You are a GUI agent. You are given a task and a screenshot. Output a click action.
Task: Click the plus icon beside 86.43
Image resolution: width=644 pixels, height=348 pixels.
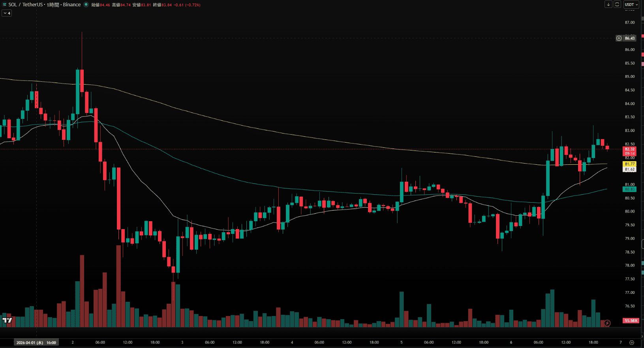pos(619,38)
